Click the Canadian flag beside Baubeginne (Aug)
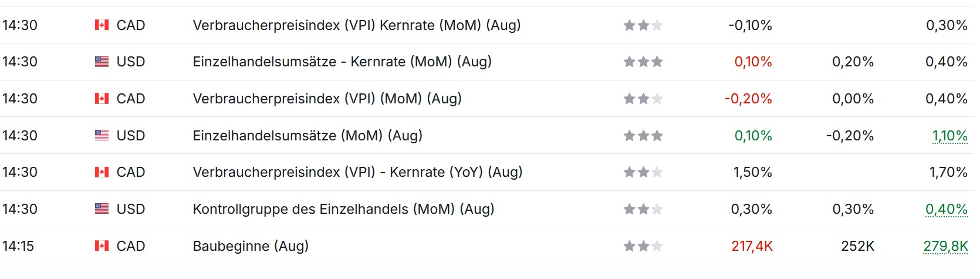 [102, 246]
